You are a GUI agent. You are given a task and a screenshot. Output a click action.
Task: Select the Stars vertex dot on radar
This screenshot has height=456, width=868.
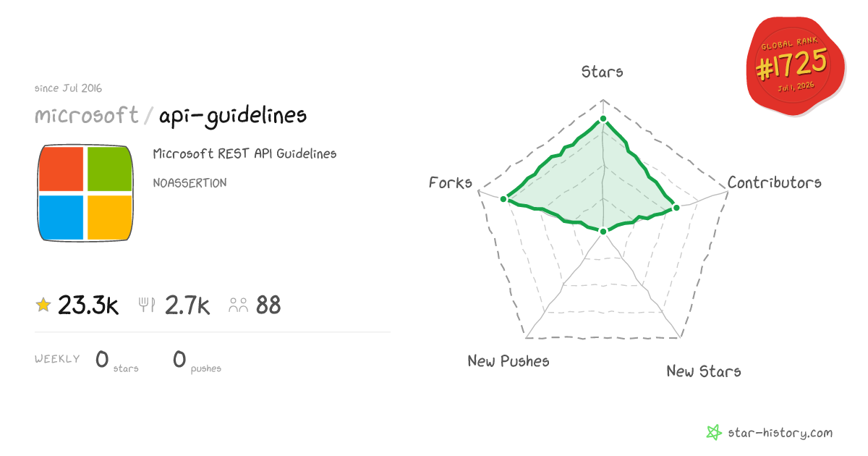click(x=603, y=119)
